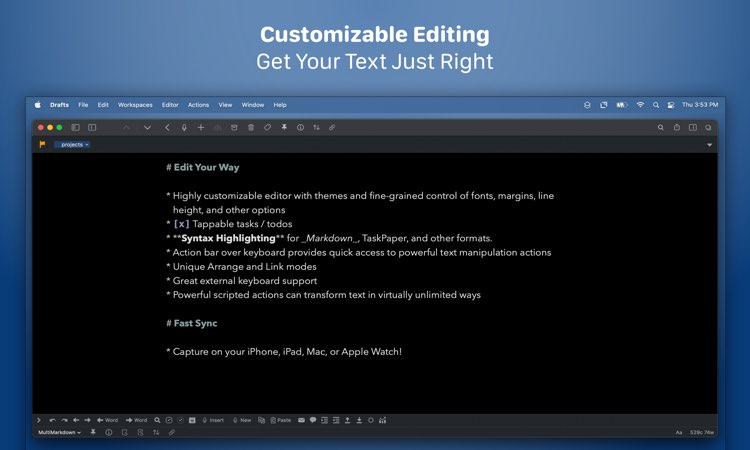Enable Link mode in top toolbar
Screen dimensions: 750x450
click(x=332, y=128)
